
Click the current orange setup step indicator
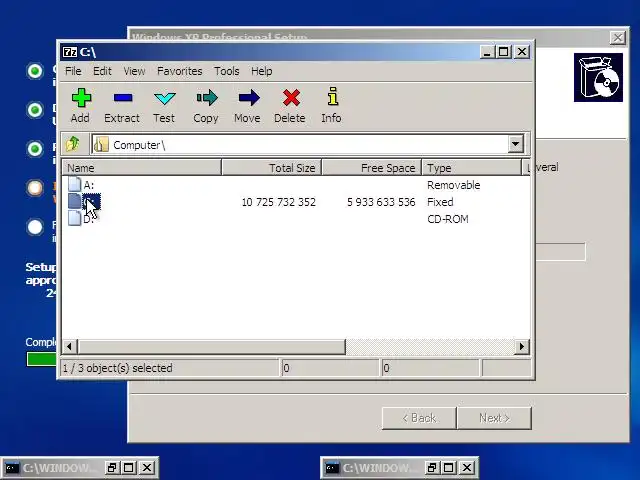pos(35,188)
